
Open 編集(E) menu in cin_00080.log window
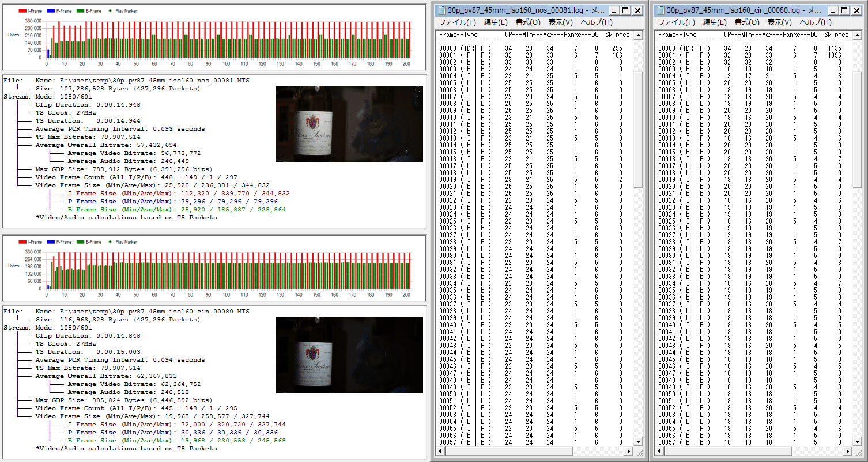point(714,22)
